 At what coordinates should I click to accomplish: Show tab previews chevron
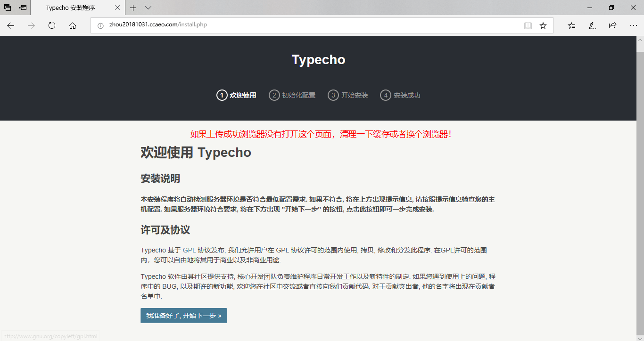[x=148, y=8]
